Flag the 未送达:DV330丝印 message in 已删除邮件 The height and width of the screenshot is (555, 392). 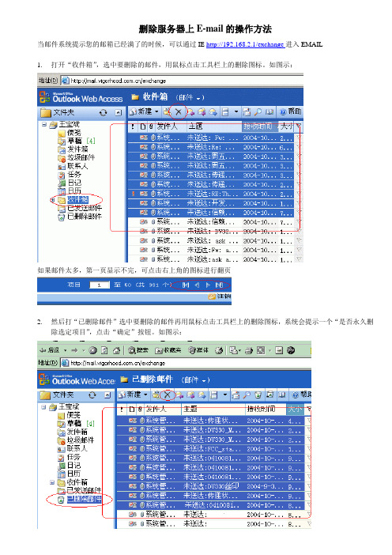click(308, 486)
